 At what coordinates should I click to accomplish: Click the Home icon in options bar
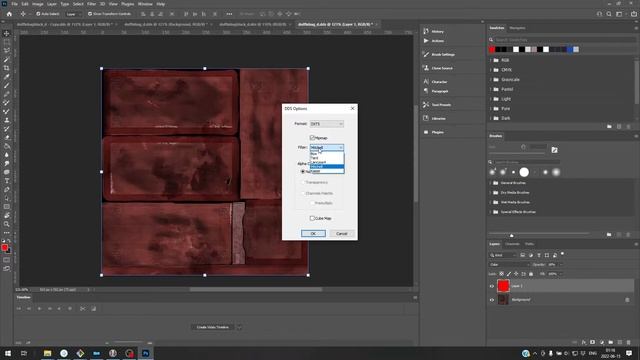9,14
